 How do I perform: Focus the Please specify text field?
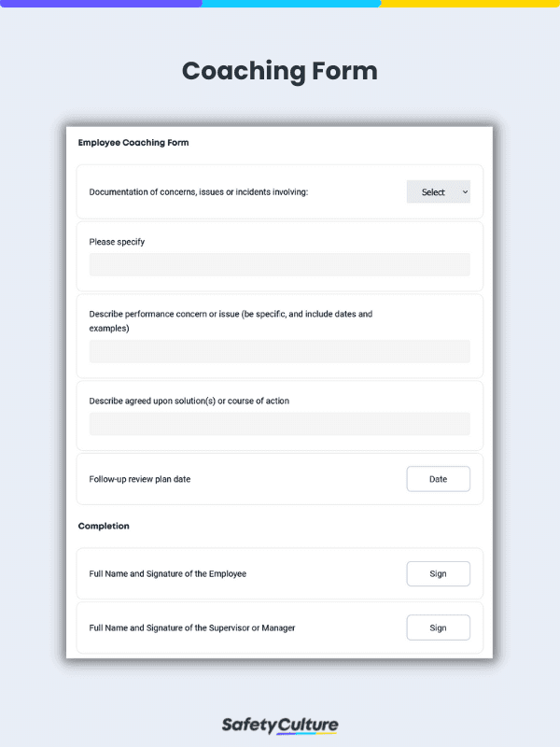[279, 264]
